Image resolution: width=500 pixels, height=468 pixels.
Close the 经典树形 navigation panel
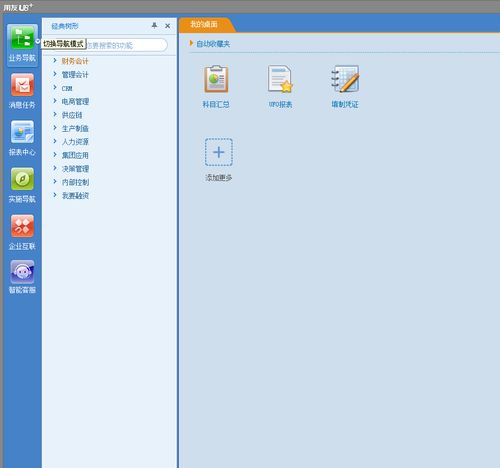click(x=168, y=26)
